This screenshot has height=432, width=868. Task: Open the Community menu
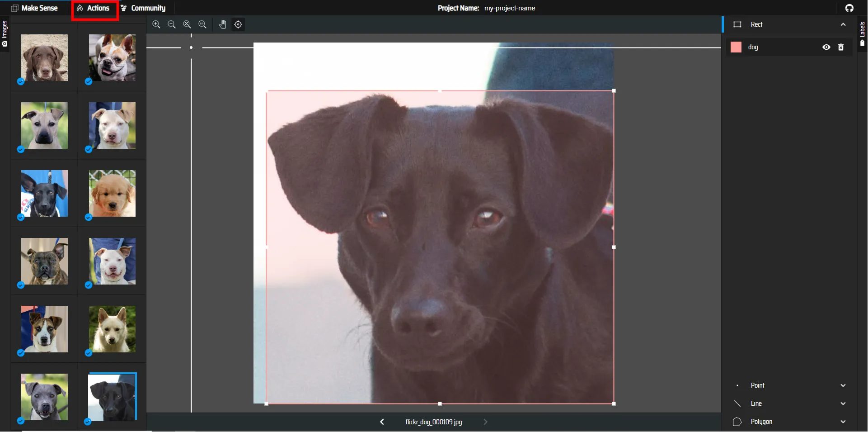[143, 8]
